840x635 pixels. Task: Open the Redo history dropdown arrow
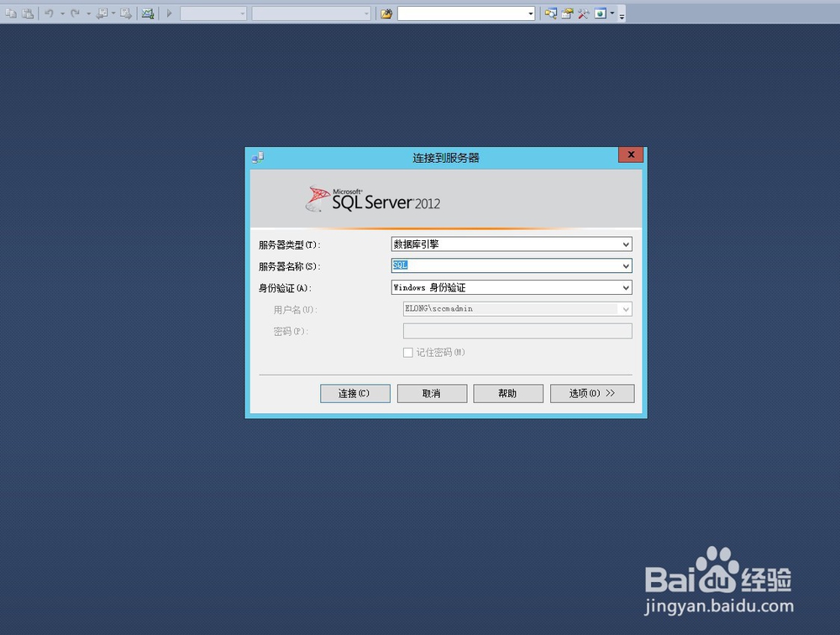click(x=88, y=13)
